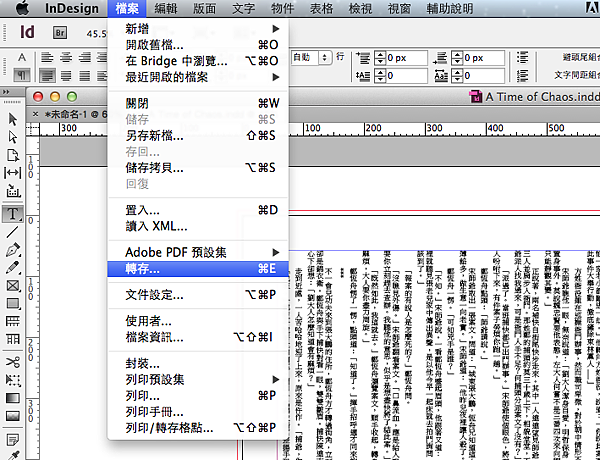This screenshot has width=600, height=460.
Task: Switch to paragraph formatting controls
Action: tap(22, 75)
